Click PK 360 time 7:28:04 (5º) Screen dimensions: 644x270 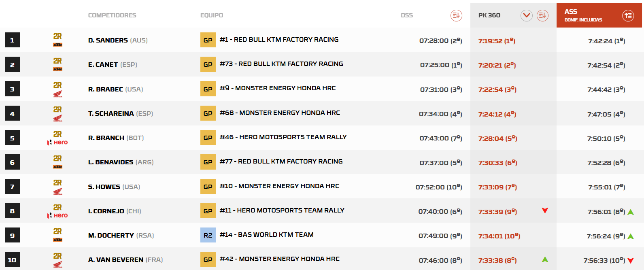coord(497,138)
